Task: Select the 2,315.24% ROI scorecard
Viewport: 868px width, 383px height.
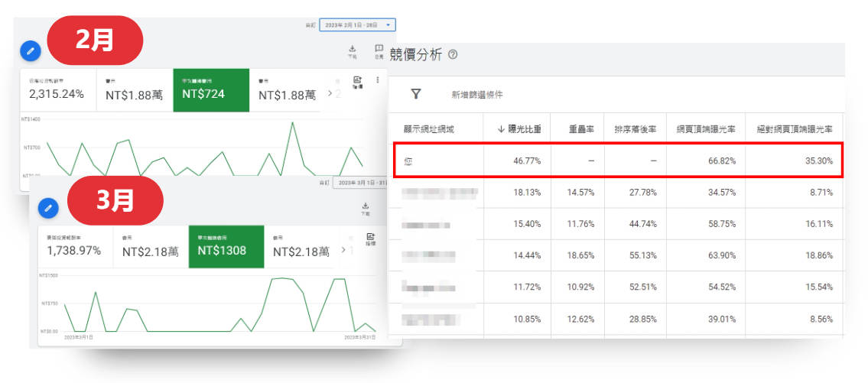Action: [x=59, y=90]
